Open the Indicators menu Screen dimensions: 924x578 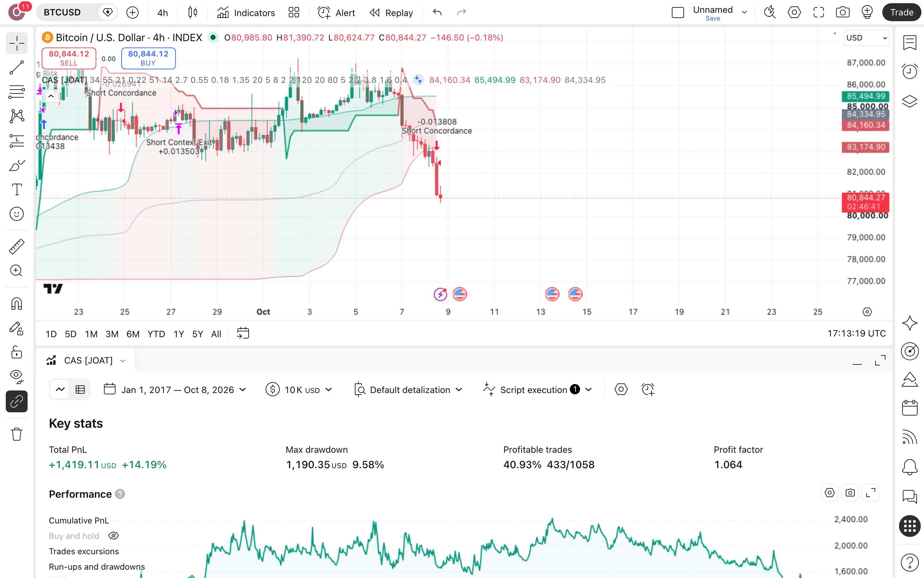click(x=246, y=13)
